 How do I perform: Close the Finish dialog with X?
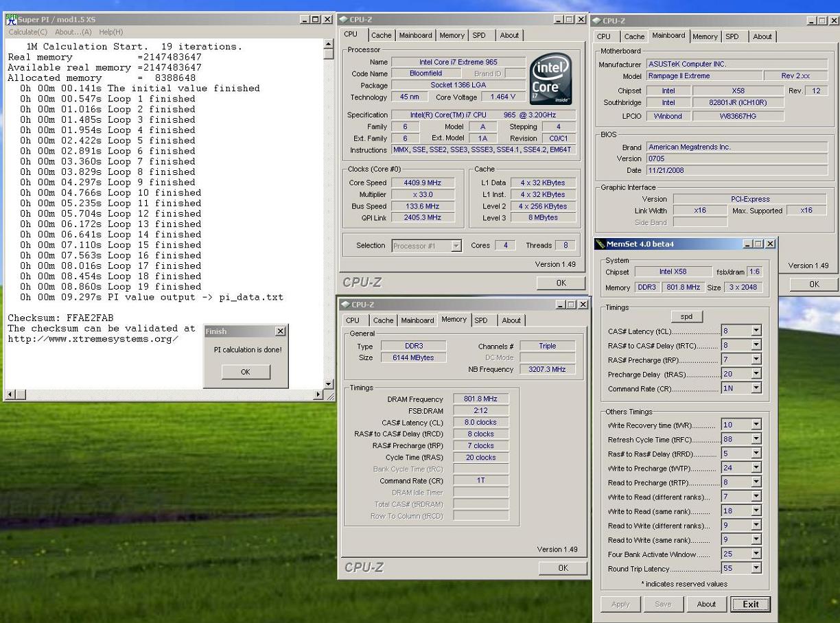(280, 331)
